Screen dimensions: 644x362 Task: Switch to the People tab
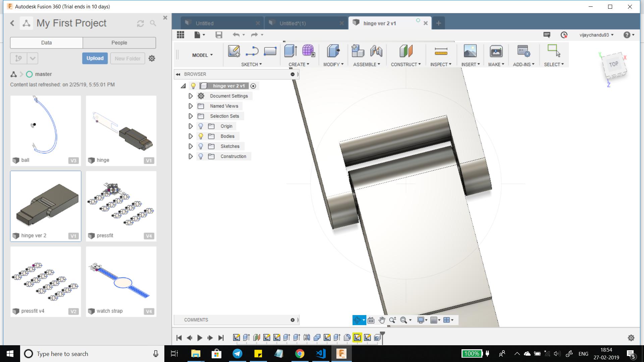[x=119, y=43]
